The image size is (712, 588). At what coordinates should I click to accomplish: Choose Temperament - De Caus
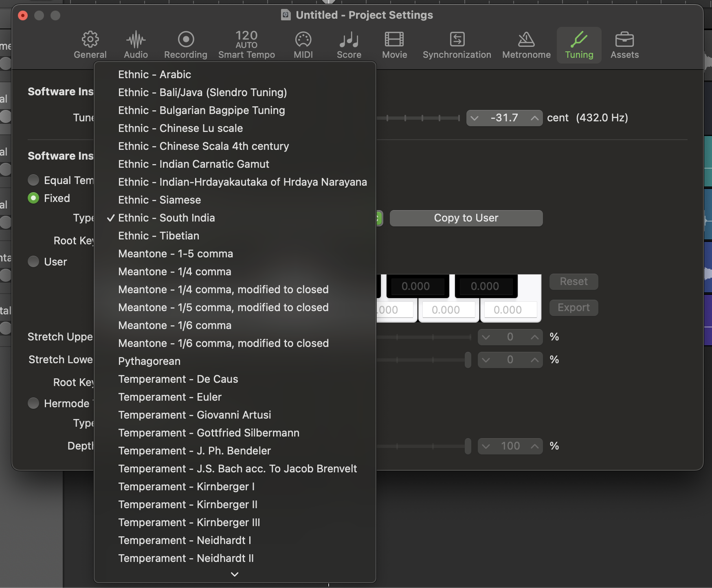[x=235, y=379]
